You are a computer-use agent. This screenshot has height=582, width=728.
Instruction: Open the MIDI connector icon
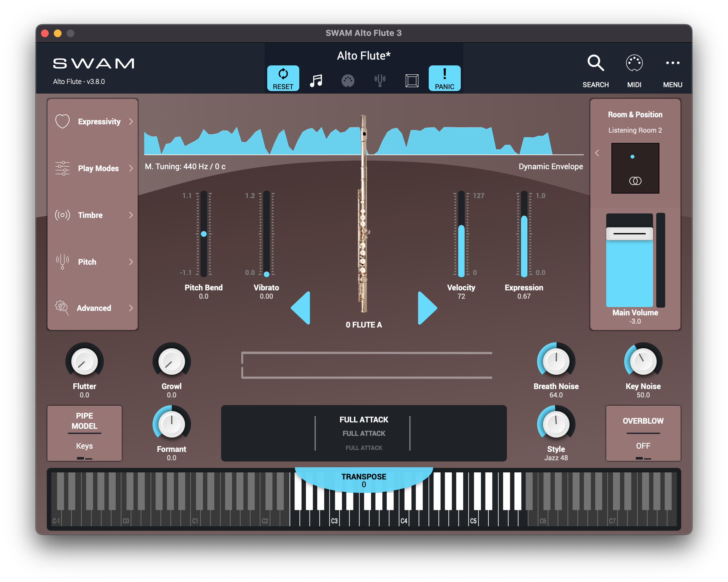(x=634, y=63)
